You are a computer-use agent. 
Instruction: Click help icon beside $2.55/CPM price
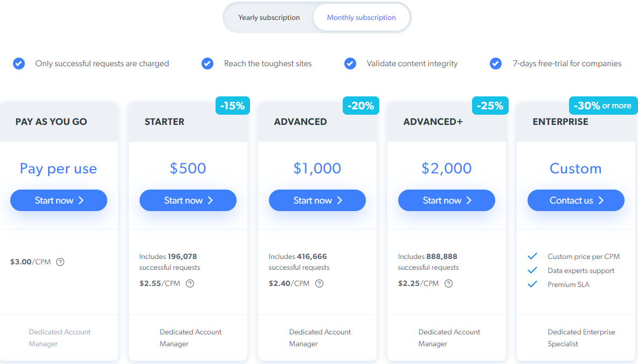point(190,284)
